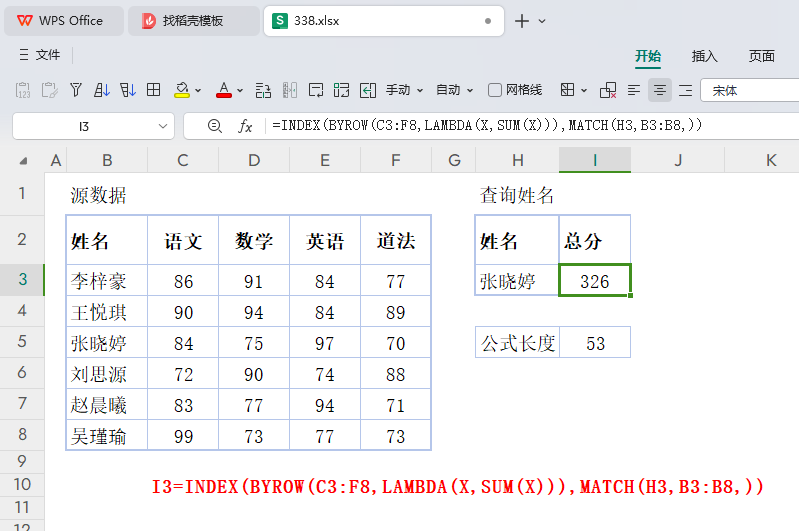Viewport: 799px width, 531px height.
Task: Click the 总分 header cell
Action: point(595,241)
